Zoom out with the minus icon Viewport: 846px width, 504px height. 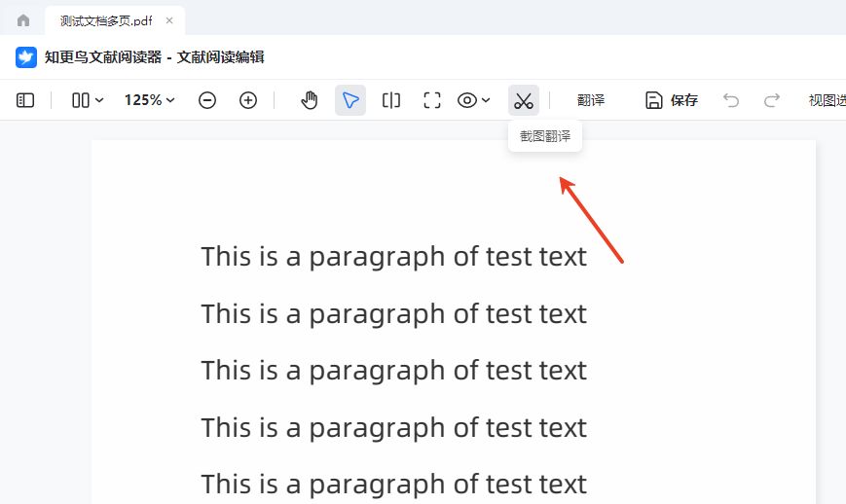click(207, 100)
